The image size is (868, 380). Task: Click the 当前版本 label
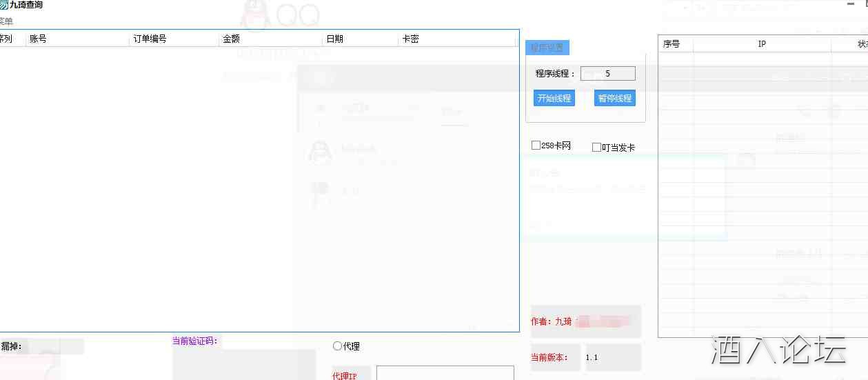(x=549, y=357)
